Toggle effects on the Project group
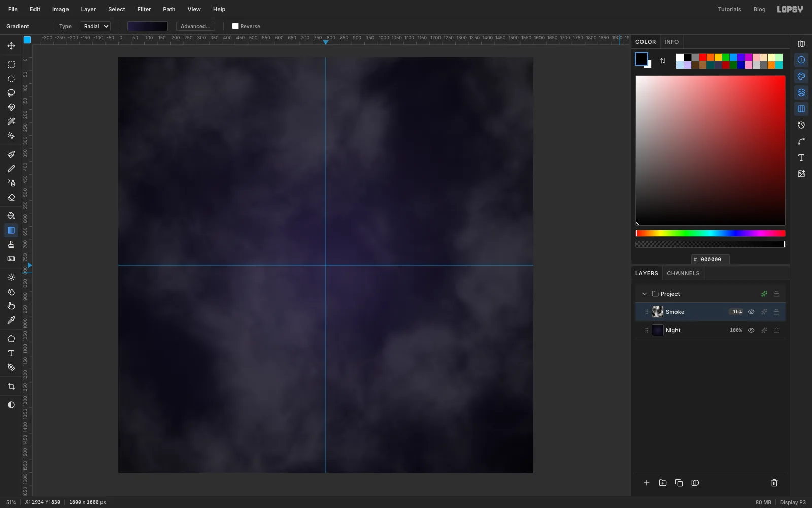The height and width of the screenshot is (508, 812). tap(764, 294)
